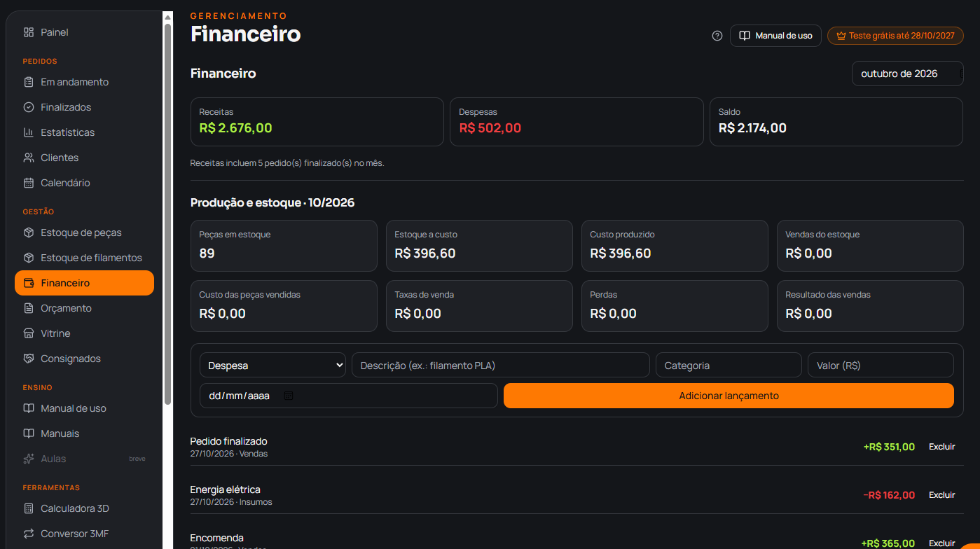Click the Saldo R$ 2.174,00 card
The width and height of the screenshot is (980, 549).
836,122
